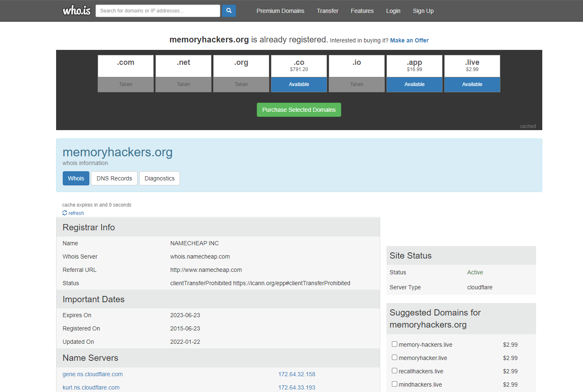This screenshot has width=583, height=392.
Task: Click the memoryhackers.org heading title
Action: point(118,152)
